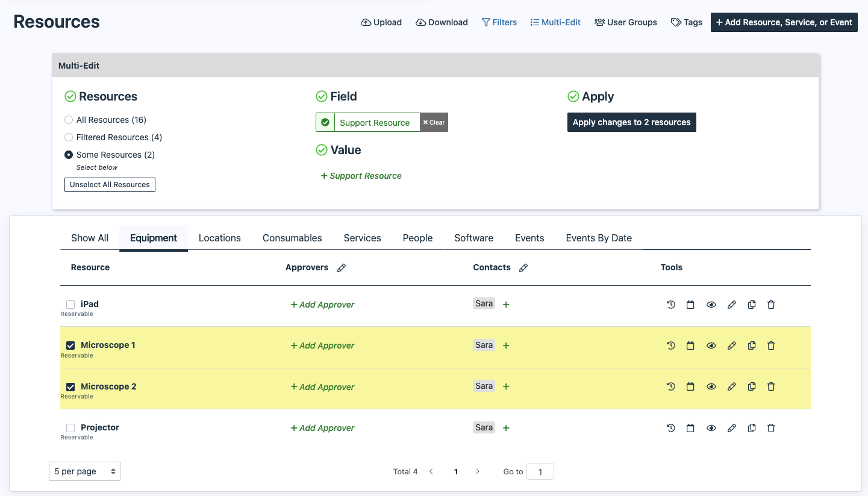The width and height of the screenshot is (868, 496).
Task: Click the Go to page input field
Action: click(540, 471)
